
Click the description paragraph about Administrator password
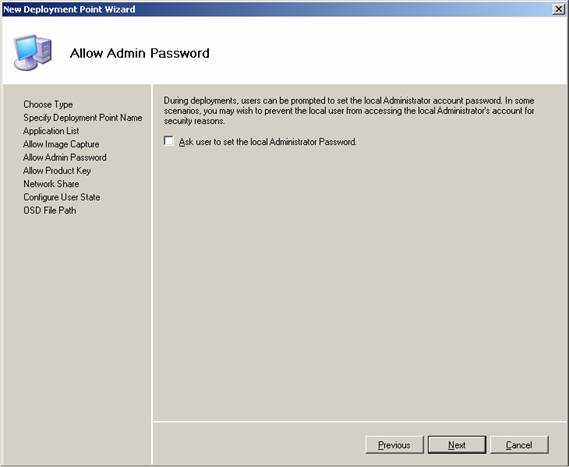(349, 111)
